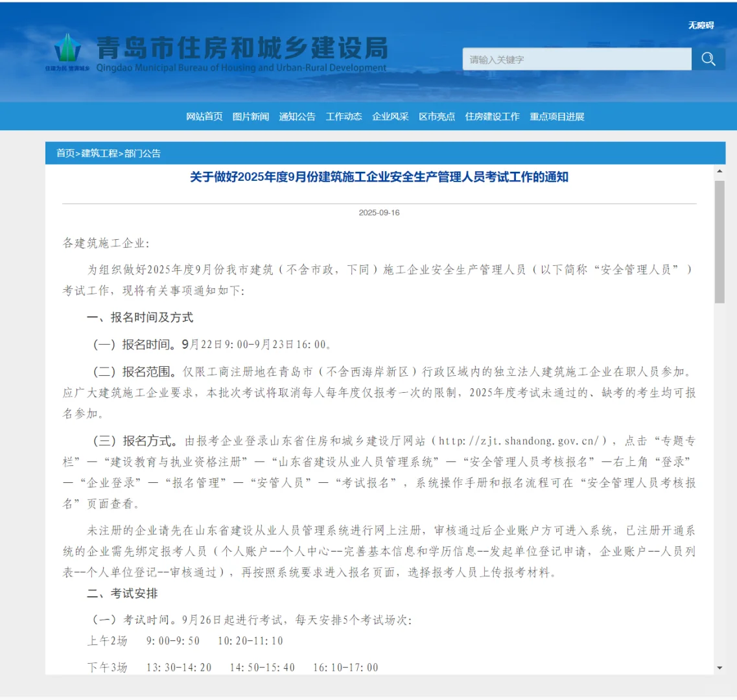Click the article title about 9月份 exam notice
The width and height of the screenshot is (737, 700).
coord(379,177)
